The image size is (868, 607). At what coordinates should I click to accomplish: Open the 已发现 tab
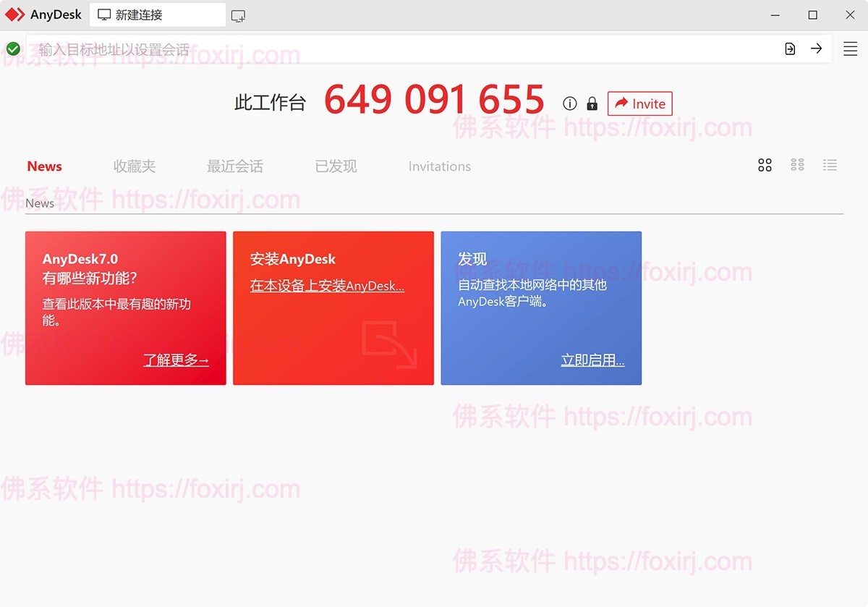(x=336, y=166)
